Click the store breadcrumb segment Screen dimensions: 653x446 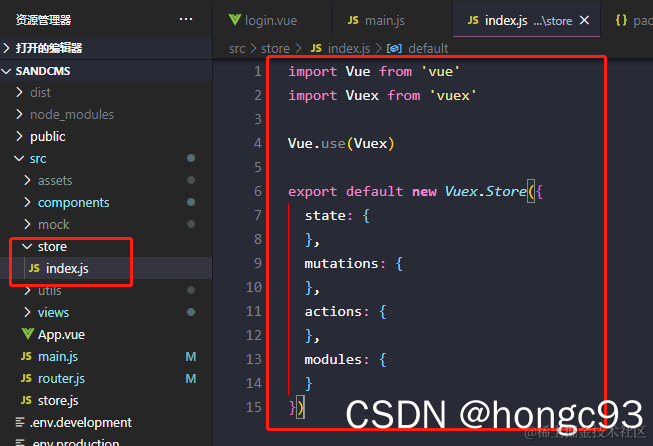point(275,49)
